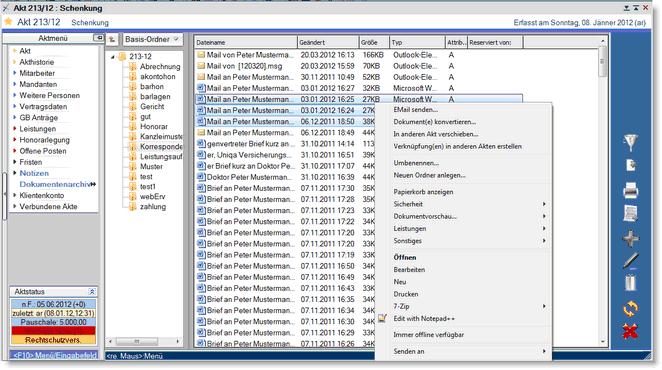Select the zahlung folder in tree

tap(153, 207)
